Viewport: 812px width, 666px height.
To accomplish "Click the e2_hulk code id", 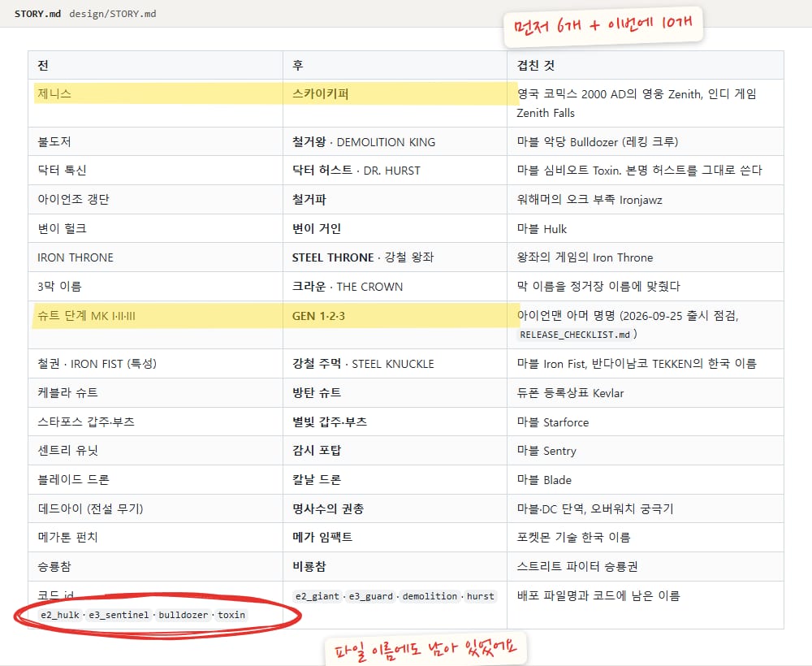I will pyautogui.click(x=59, y=615).
